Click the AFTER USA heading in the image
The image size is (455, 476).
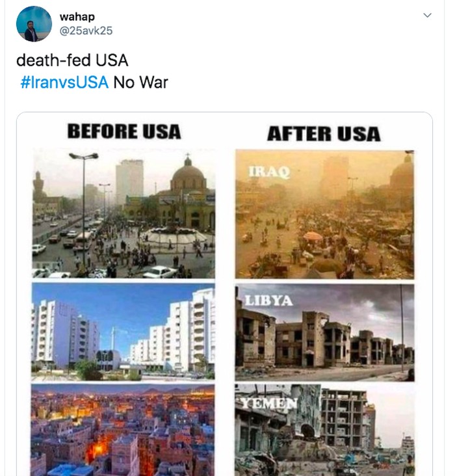point(324,134)
